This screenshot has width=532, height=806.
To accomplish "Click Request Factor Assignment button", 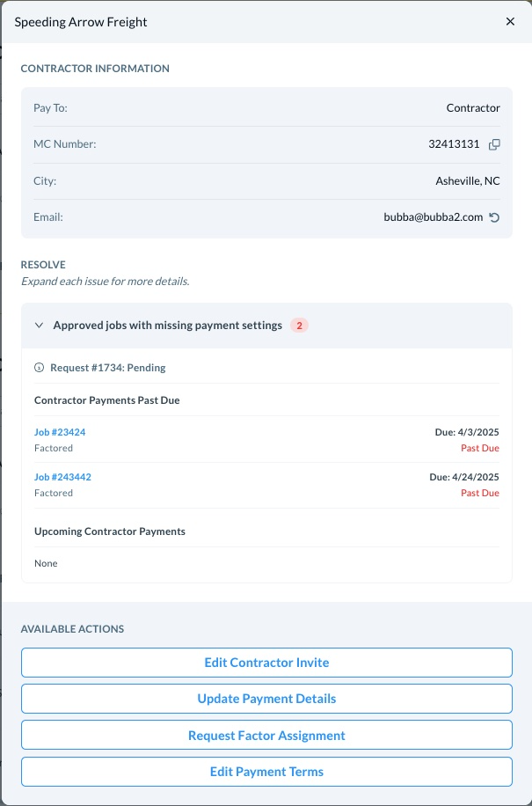I will tap(266, 736).
